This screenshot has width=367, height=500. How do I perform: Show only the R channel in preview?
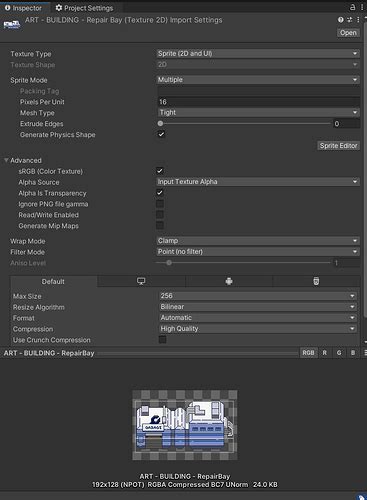pyautogui.click(x=324, y=353)
